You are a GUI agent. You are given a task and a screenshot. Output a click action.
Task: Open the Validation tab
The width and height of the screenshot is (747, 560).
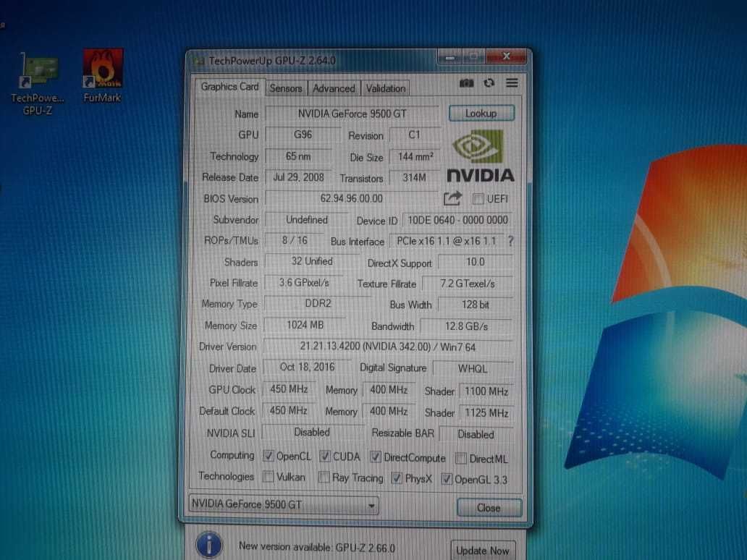tap(386, 88)
